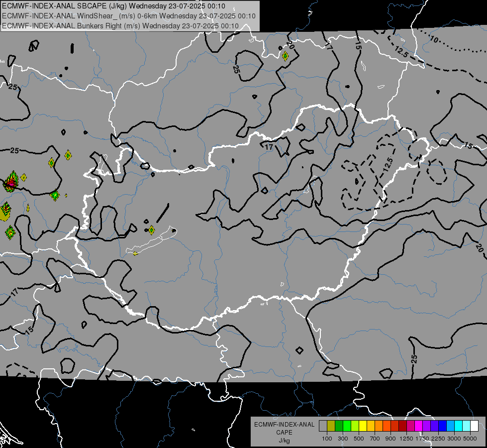
Task: Choose the lime yellow-green legend swatch
Action: coord(355,426)
